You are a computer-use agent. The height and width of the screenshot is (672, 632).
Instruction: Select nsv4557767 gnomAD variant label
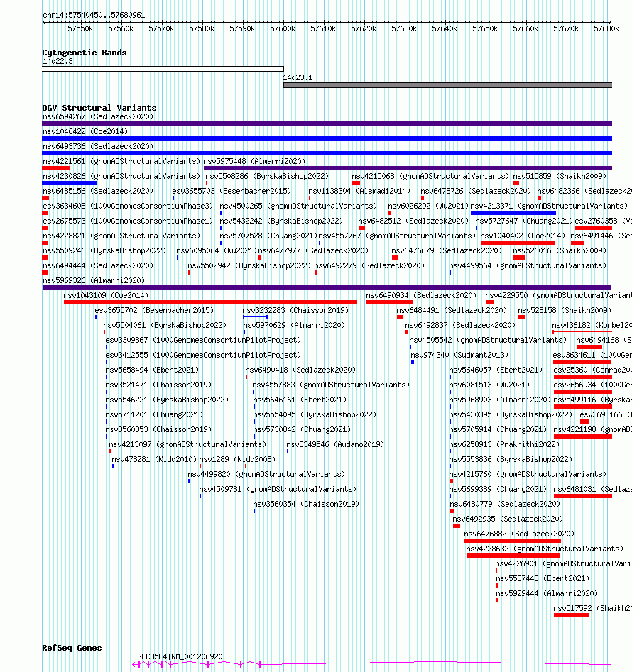pyautogui.click(x=397, y=236)
